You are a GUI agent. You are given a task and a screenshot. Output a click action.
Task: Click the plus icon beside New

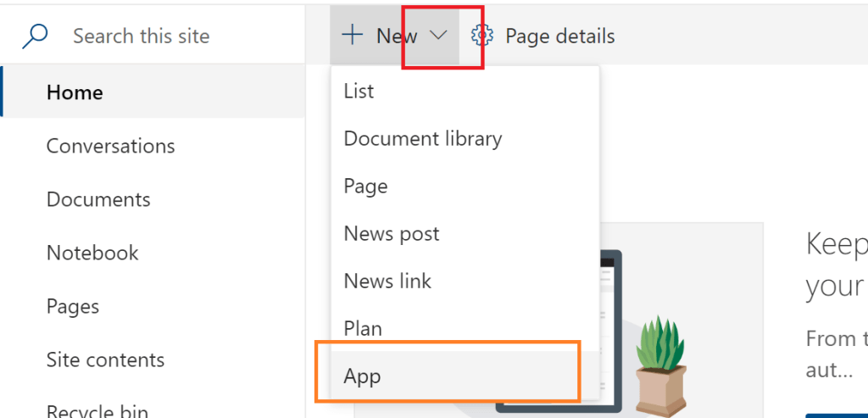coord(351,36)
